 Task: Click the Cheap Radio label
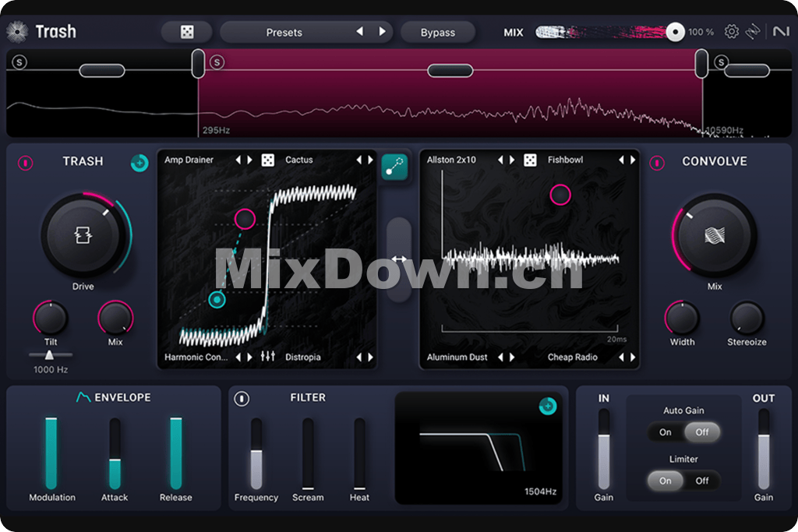(x=573, y=357)
